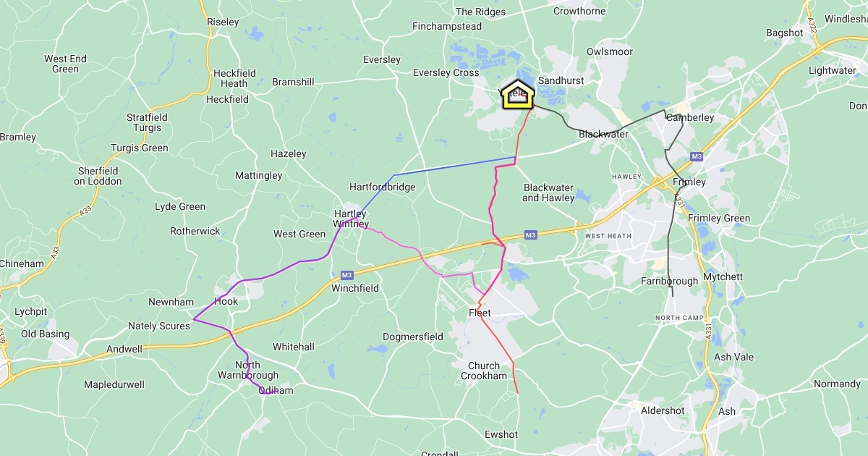The image size is (868, 456).
Task: Select the blue route line near Hartfordbridge
Action: pyautogui.click(x=454, y=166)
